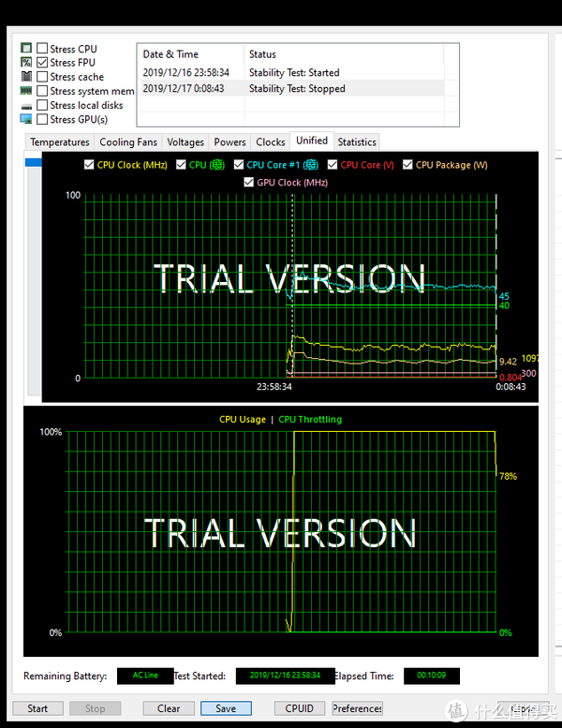Click the AC Line battery status field
This screenshot has height=728, width=562.
pyautogui.click(x=145, y=676)
